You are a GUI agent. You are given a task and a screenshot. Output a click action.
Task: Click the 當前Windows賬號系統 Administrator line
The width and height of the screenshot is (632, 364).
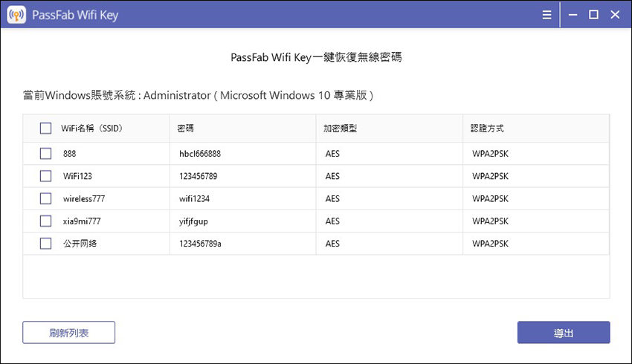[198, 95]
